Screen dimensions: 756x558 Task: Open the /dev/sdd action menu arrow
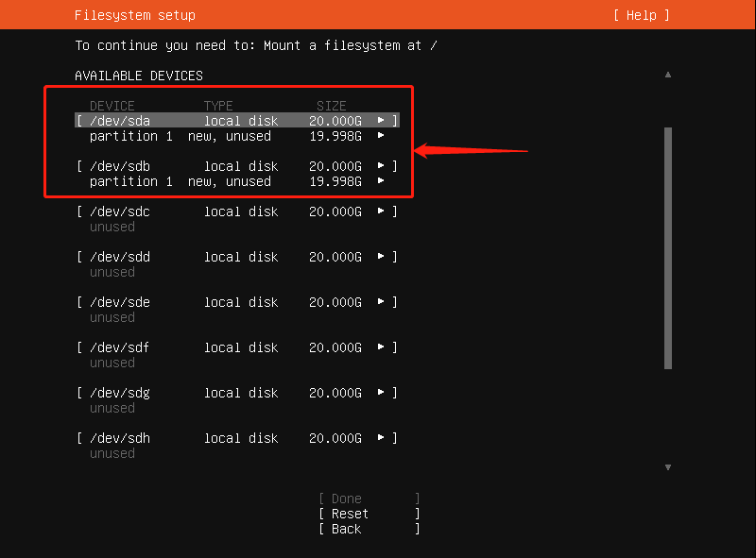pos(383,256)
